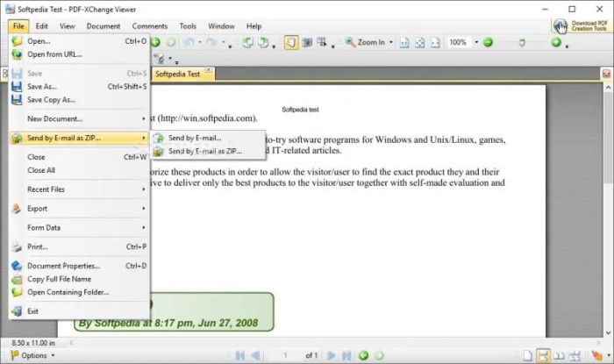Choose Save As from the File menu

tap(42, 86)
